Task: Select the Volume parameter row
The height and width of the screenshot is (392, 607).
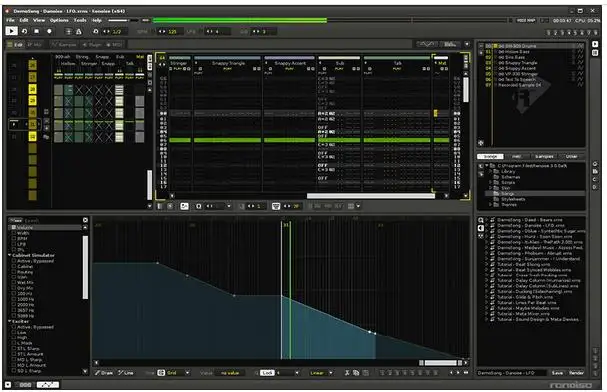Action: [x=46, y=227]
